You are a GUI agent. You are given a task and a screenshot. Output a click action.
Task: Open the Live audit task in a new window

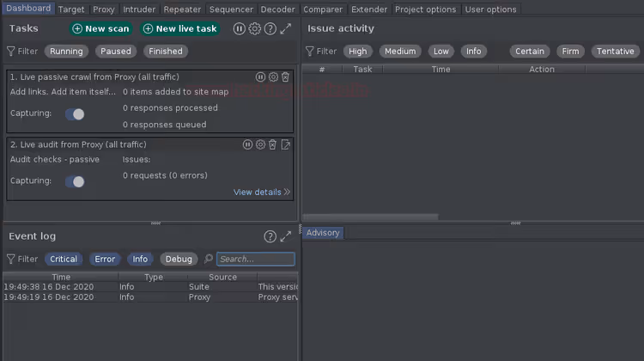point(285,144)
